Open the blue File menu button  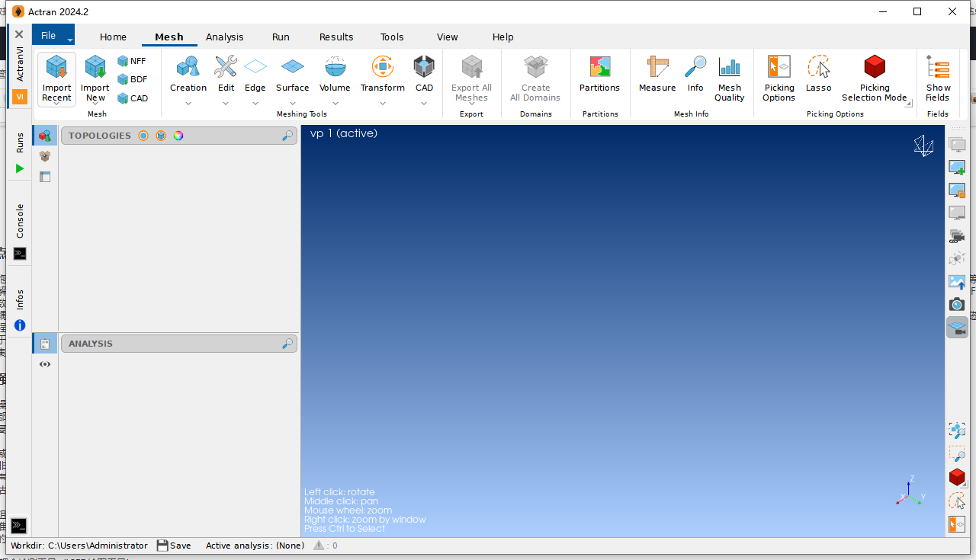[53, 36]
